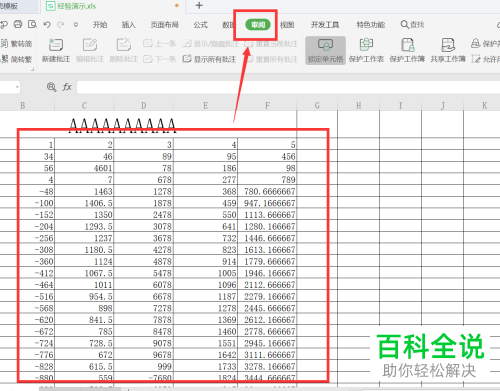The image size is (500, 391).
Task: Open the 特色功能 (Special Features) tab
Action: tap(371, 25)
